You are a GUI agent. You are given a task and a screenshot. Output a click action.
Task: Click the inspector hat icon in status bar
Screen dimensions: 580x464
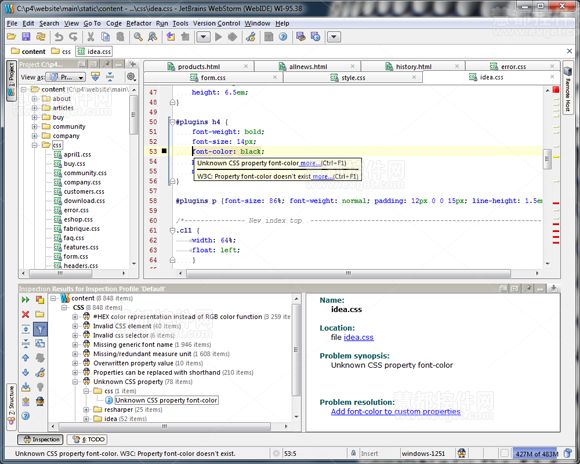(x=461, y=453)
